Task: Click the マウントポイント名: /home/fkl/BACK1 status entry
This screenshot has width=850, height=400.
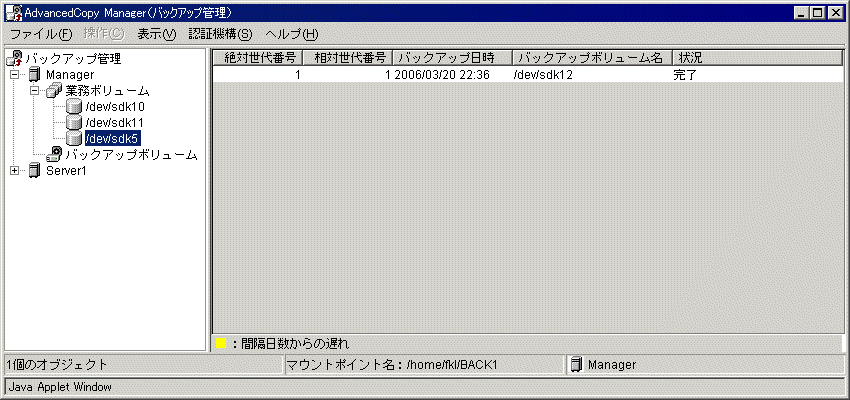Action: click(392, 365)
